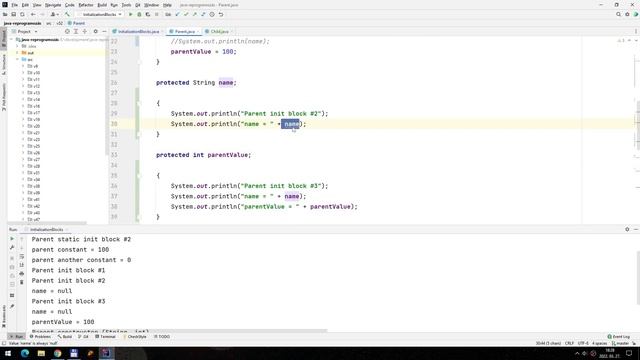640x360 pixels.
Task: Open the CheckStyle tool window
Action: [135, 337]
